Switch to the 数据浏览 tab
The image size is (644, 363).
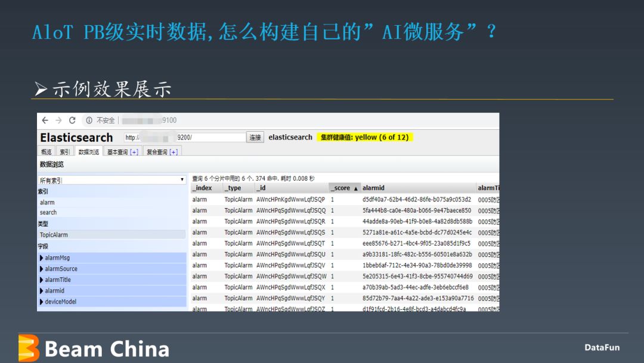89,151
